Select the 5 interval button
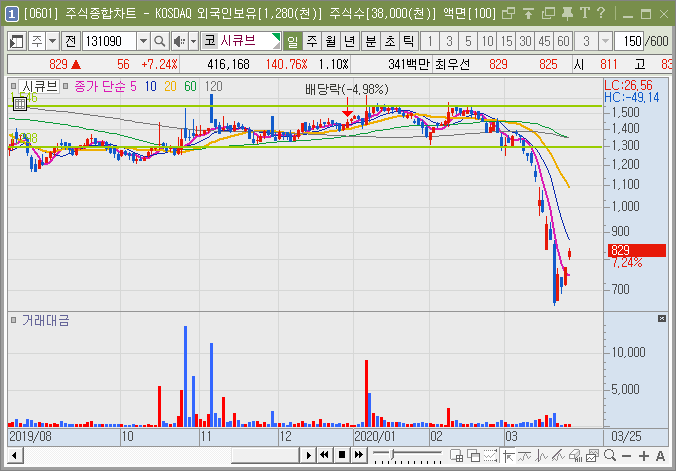676x471 pixels. [468, 41]
